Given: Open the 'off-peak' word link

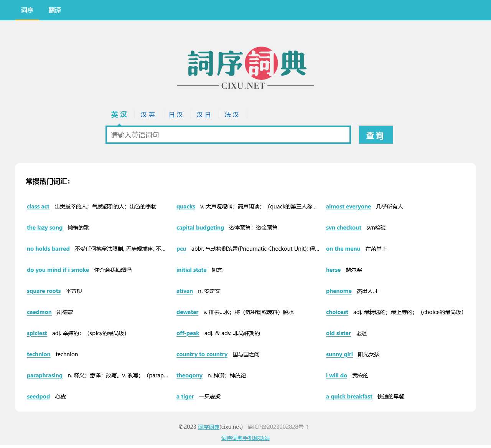Looking at the screenshot, I should tap(188, 333).
